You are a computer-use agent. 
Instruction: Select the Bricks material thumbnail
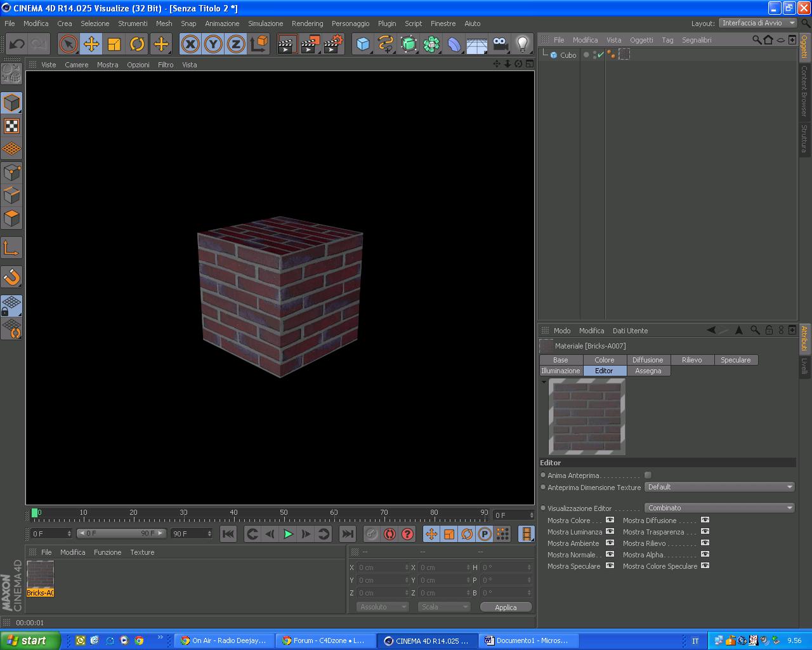coord(40,578)
